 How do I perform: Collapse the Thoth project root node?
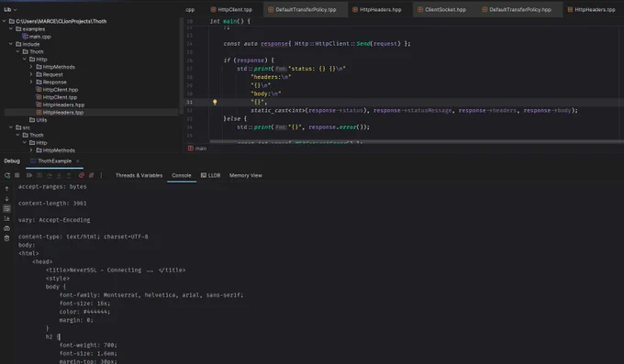pos(5,21)
